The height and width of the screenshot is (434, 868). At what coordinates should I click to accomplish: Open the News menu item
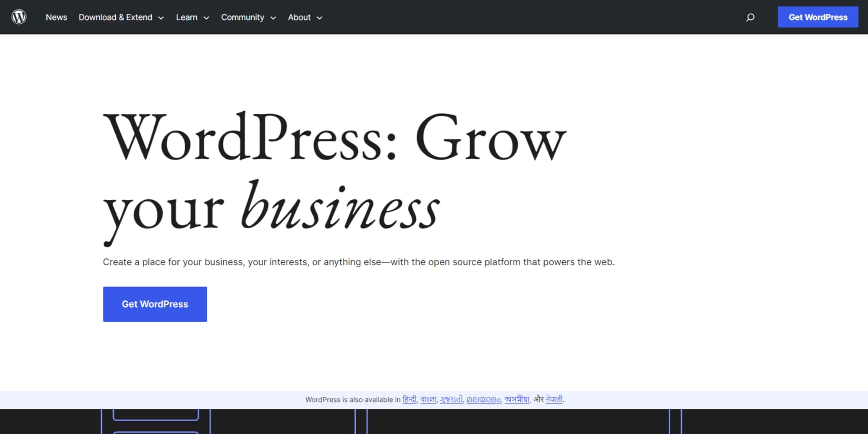56,17
